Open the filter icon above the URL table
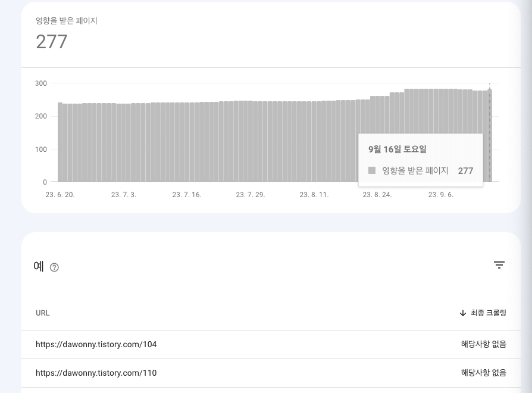This screenshot has width=532, height=393. coord(499,265)
